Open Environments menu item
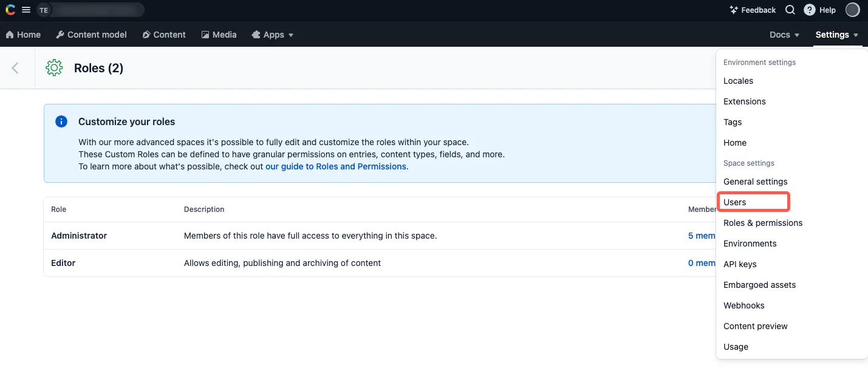 click(x=791, y=244)
